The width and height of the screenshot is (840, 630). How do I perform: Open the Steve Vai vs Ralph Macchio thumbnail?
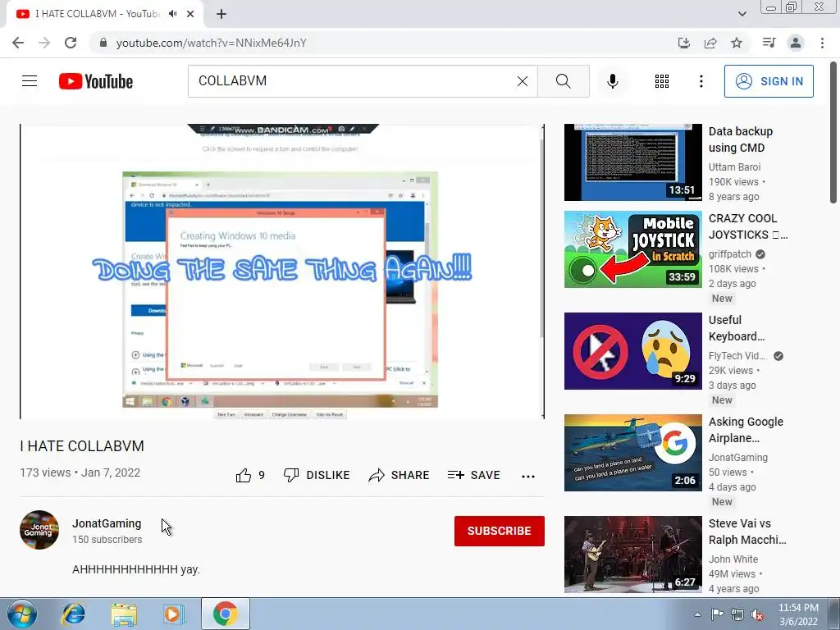(632, 555)
